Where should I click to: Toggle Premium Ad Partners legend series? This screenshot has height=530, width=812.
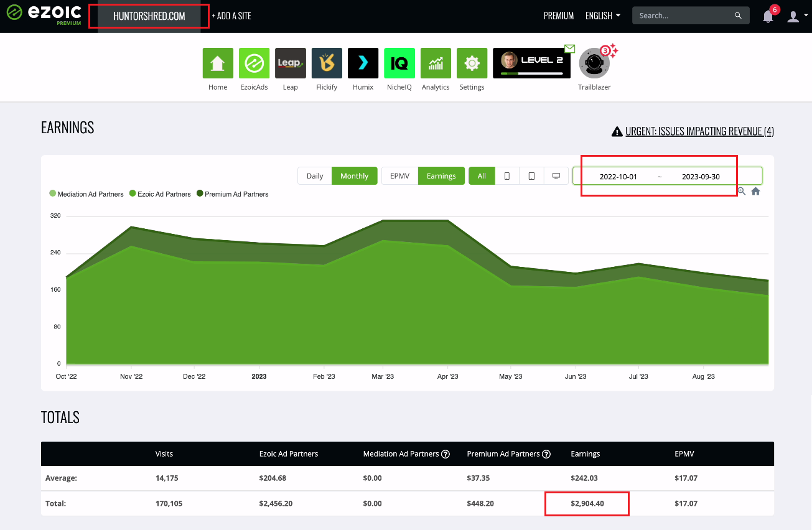pos(233,194)
